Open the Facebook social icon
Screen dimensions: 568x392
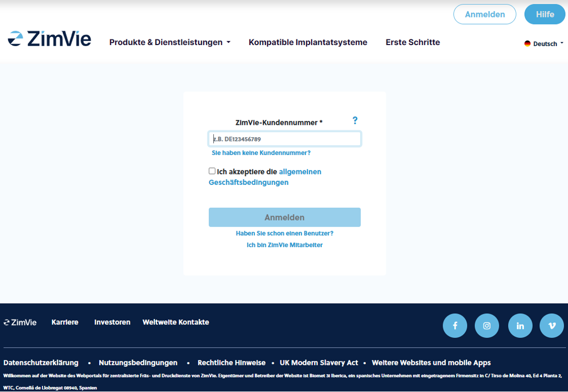pos(455,325)
